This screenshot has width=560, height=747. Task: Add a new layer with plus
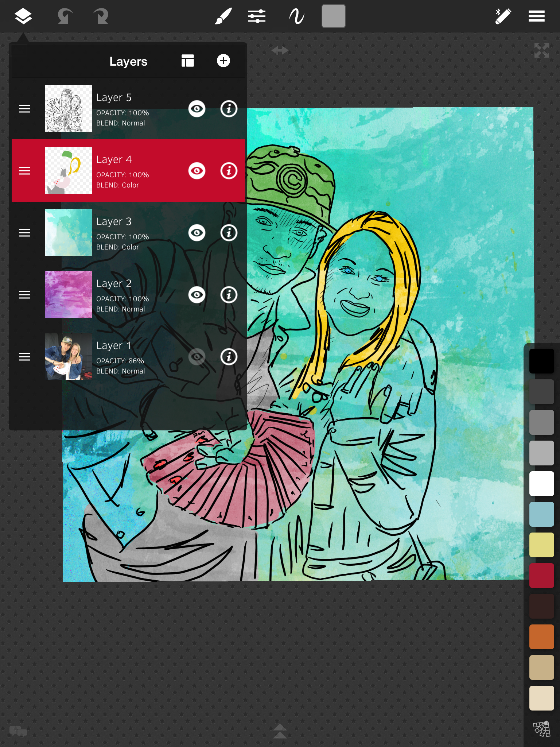(x=223, y=61)
